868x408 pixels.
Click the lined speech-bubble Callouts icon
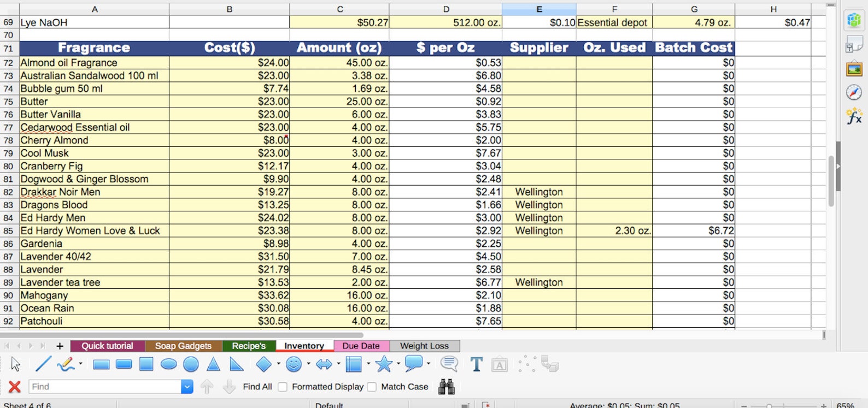[449, 364]
